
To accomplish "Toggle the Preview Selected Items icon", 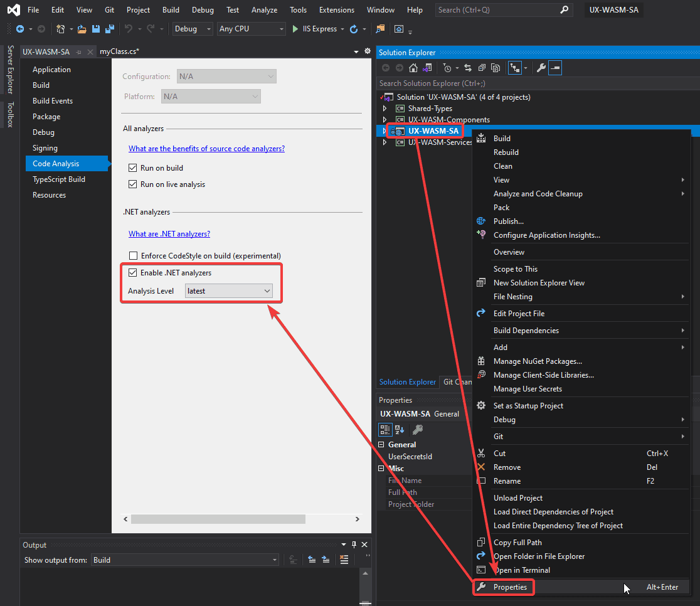I will tap(555, 68).
